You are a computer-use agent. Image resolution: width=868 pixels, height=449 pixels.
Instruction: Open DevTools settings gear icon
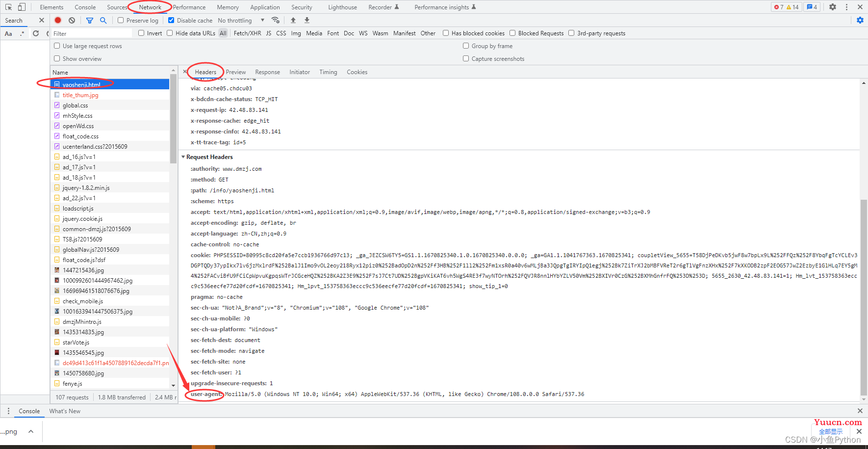point(833,7)
